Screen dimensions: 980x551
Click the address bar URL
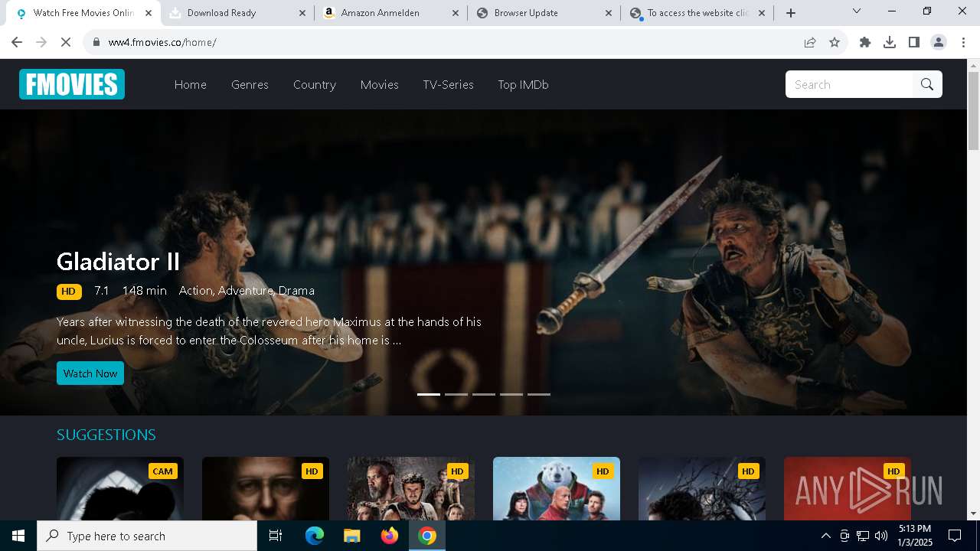pyautogui.click(x=162, y=42)
